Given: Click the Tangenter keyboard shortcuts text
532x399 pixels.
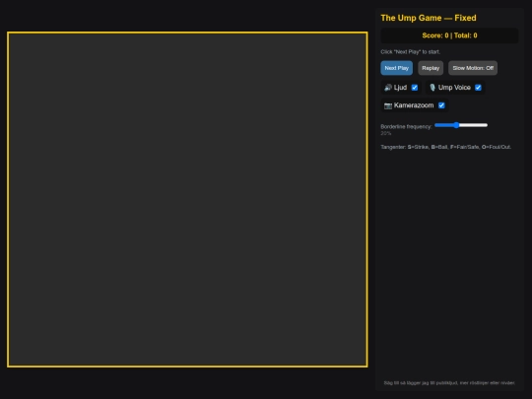Looking at the screenshot, I should pos(445,147).
